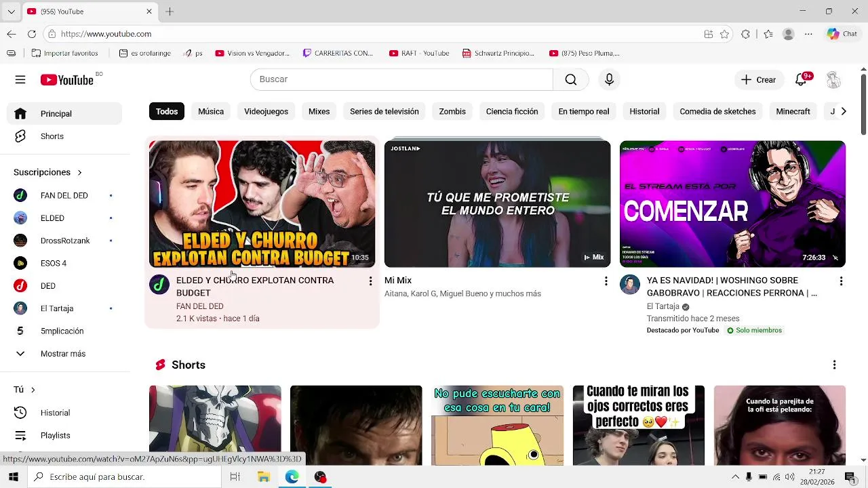Click the taskbar volume speaker icon
Viewport: 868px width, 488px height.
click(790, 477)
